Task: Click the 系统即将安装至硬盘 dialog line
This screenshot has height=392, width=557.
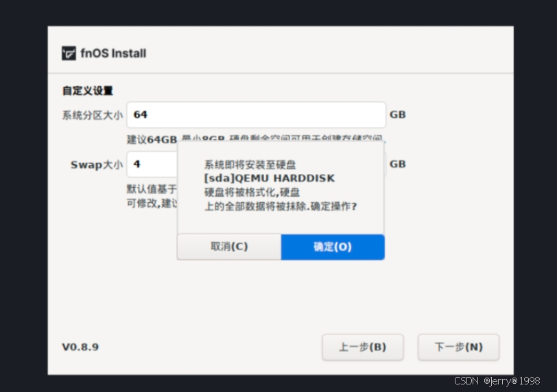Action: click(x=250, y=164)
